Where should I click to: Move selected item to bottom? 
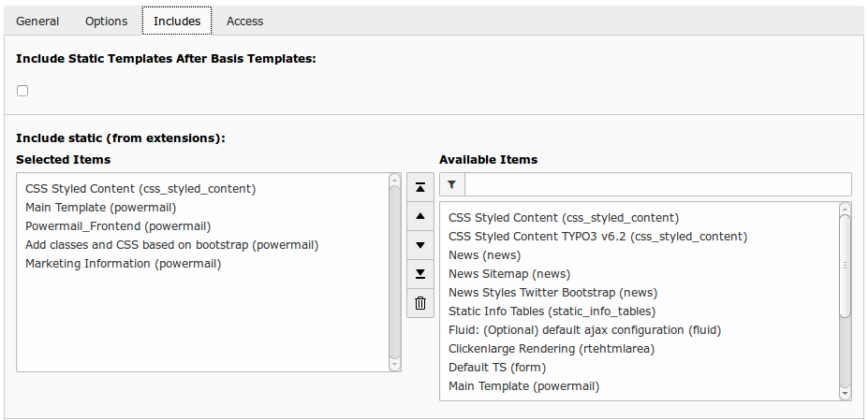coord(420,274)
